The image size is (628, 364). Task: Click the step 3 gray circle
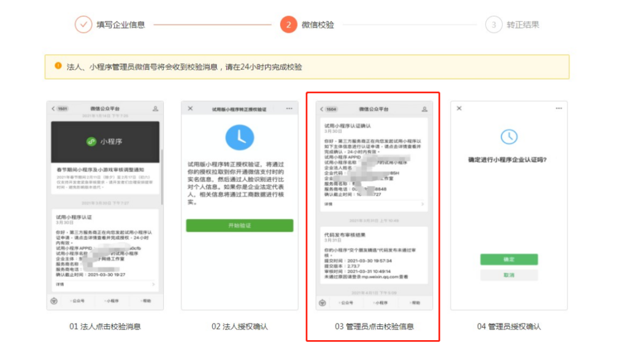[494, 25]
